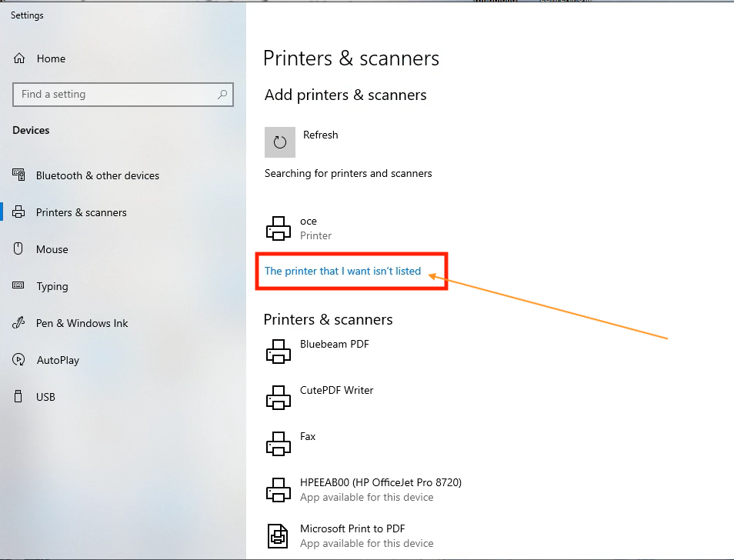Click the Refresh label
The height and width of the screenshot is (560, 734).
coord(321,135)
